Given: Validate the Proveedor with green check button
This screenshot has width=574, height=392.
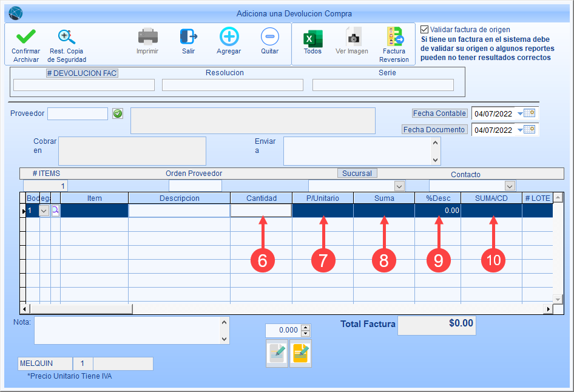Looking at the screenshot, I should pyautogui.click(x=118, y=113).
